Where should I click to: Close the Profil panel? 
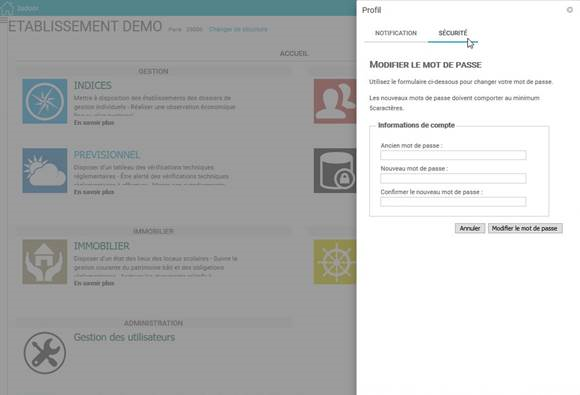pos(570,10)
